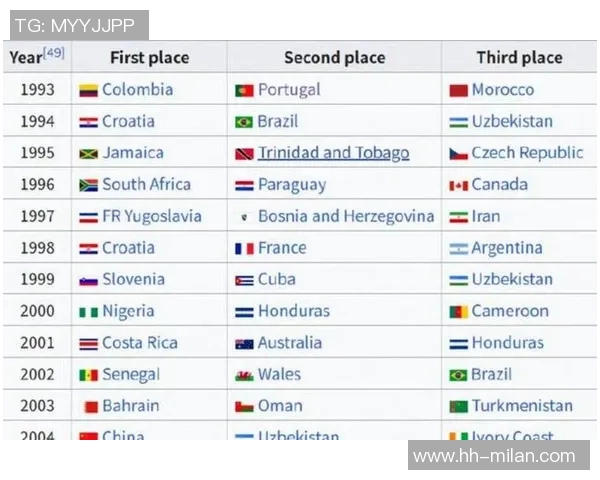
Task: Click the Third place column header
Action: click(519, 58)
